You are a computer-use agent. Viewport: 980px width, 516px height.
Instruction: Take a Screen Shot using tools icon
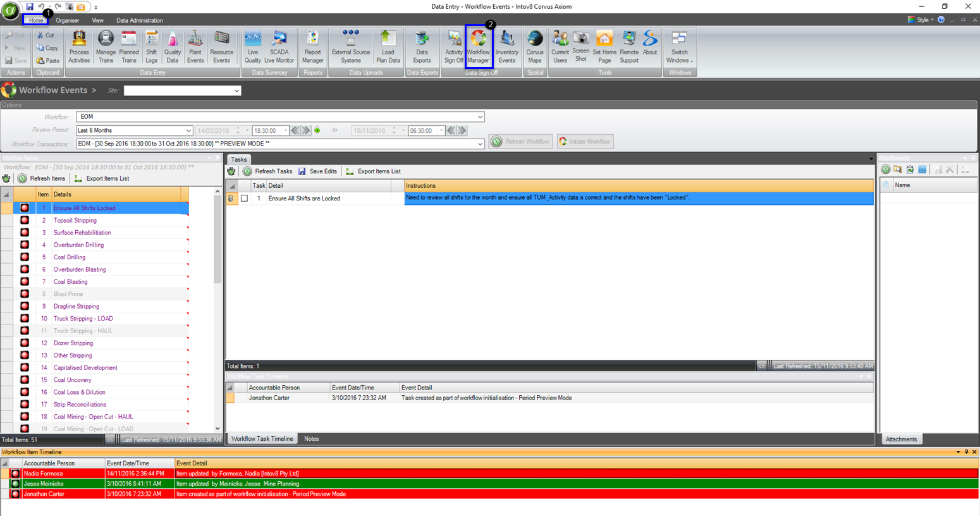[x=580, y=47]
